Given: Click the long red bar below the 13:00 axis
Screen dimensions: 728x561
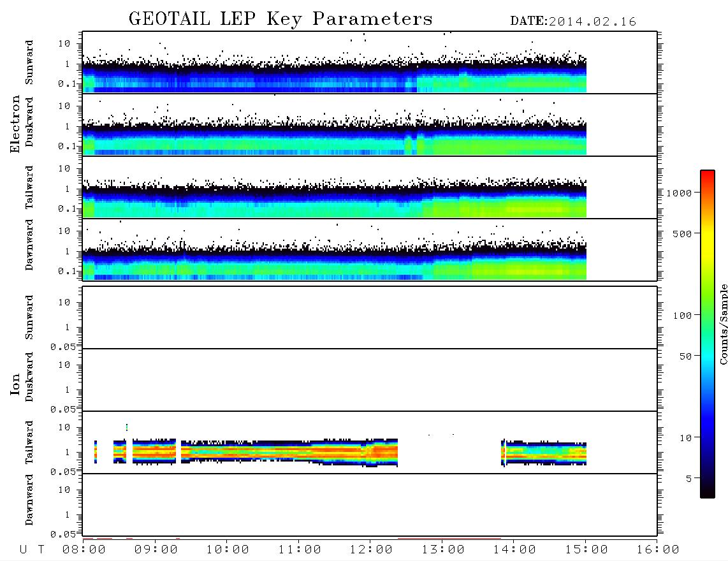Looking at the screenshot, I should click(449, 539).
